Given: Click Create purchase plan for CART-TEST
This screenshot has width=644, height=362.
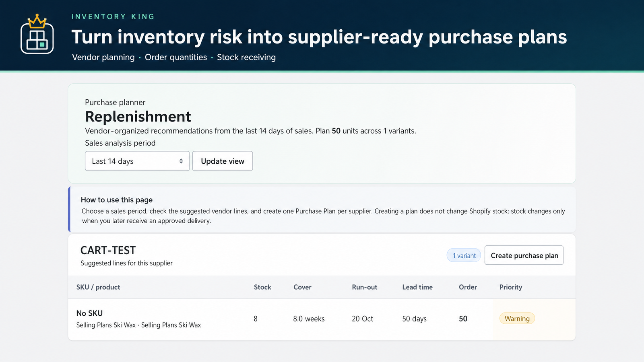Looking at the screenshot, I should [524, 255].
